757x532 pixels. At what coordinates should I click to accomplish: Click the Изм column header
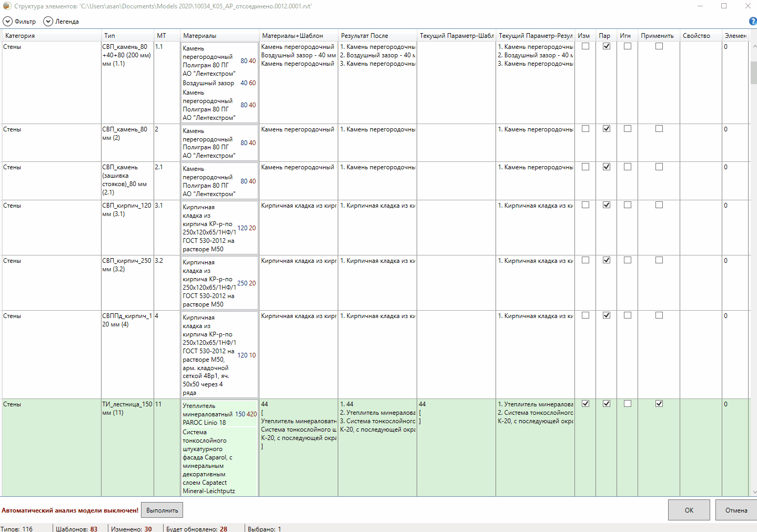pos(585,36)
